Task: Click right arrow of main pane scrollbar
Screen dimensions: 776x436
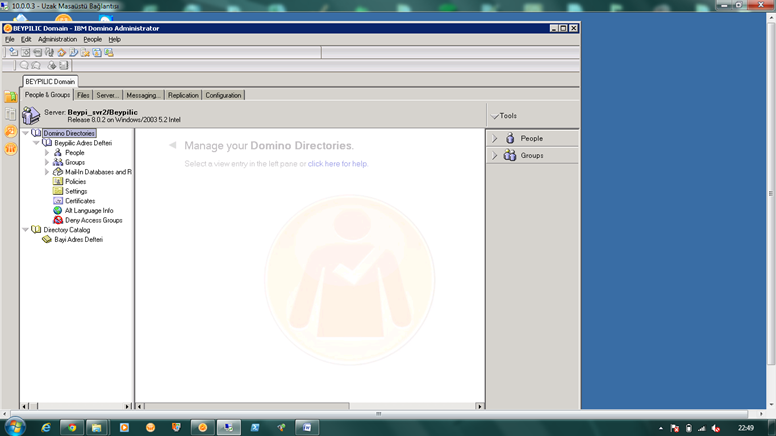Action: [x=479, y=406]
